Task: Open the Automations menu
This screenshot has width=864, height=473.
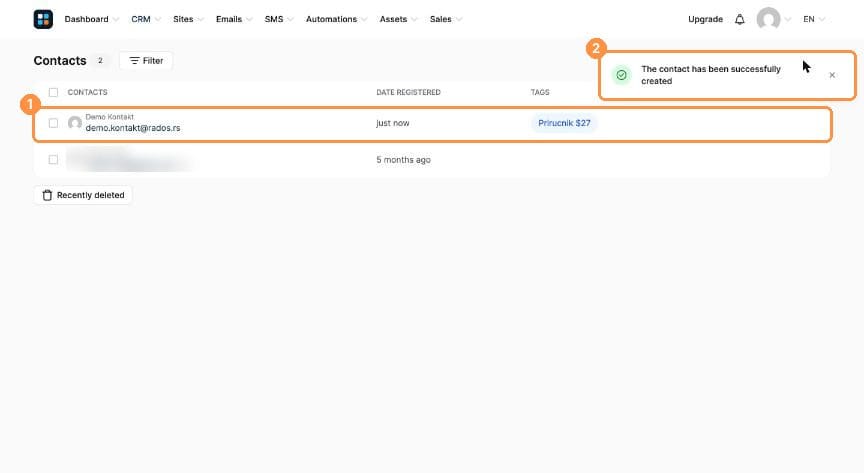Action: pos(337,19)
